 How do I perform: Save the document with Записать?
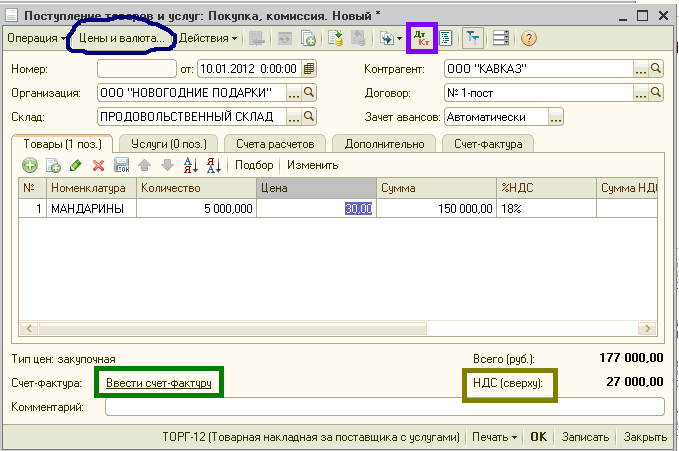585,437
